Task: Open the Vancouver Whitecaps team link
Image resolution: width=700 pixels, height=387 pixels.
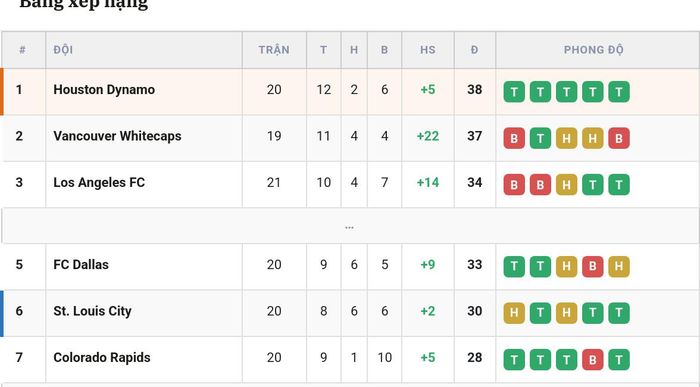Action: [117, 136]
